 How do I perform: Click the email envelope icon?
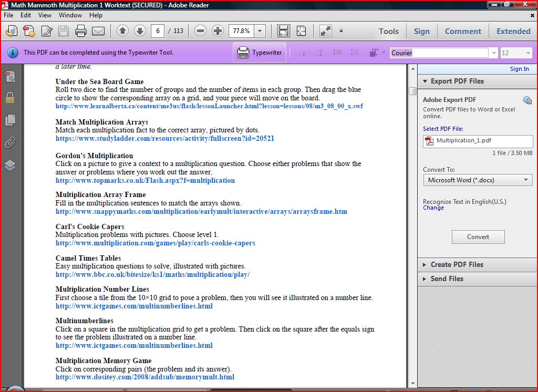[98, 31]
